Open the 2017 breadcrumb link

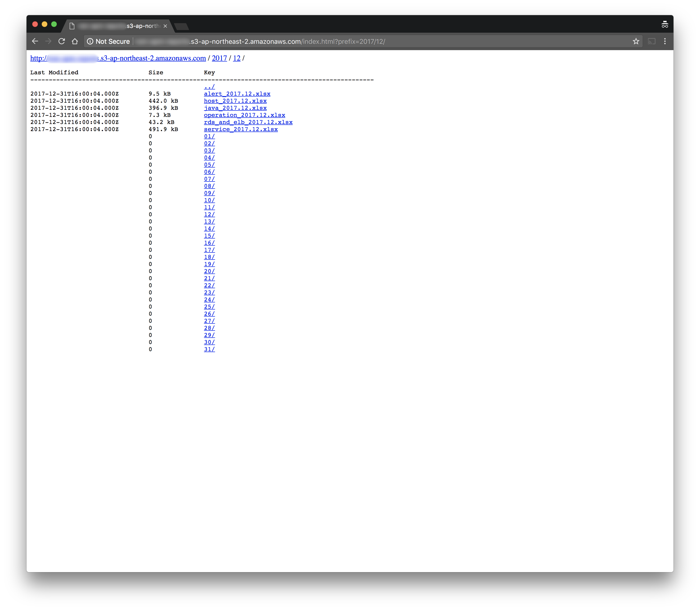(x=219, y=58)
